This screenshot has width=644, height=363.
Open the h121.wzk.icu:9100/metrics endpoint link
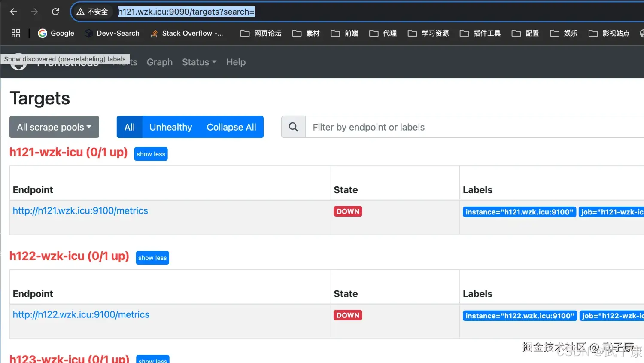80,210
